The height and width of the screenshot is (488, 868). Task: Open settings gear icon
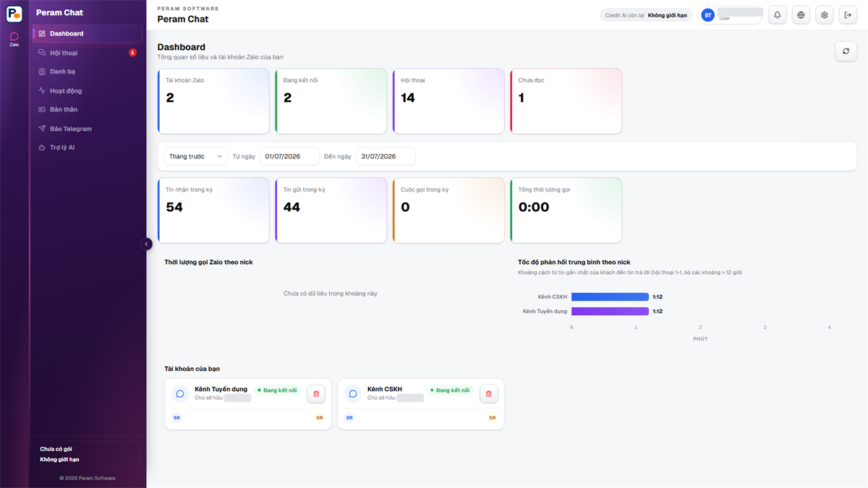point(824,15)
